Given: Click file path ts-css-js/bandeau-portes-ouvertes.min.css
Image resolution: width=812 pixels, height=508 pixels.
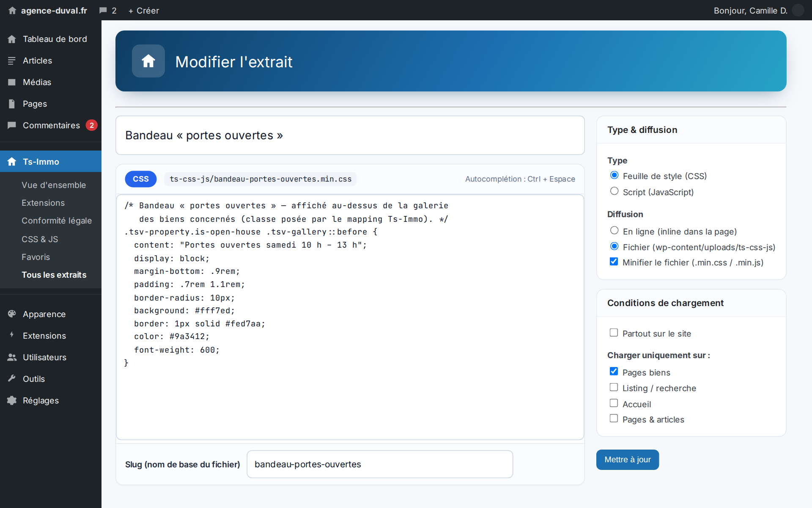Looking at the screenshot, I should pos(261,179).
